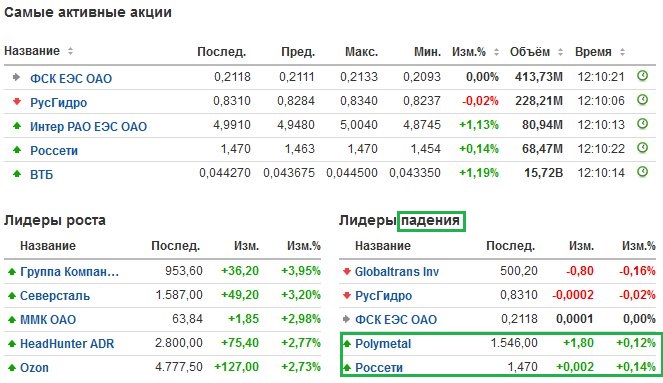Click the clock icon in Интер РАО ЕЭС row
This screenshot has width=663, height=383.
[642, 124]
